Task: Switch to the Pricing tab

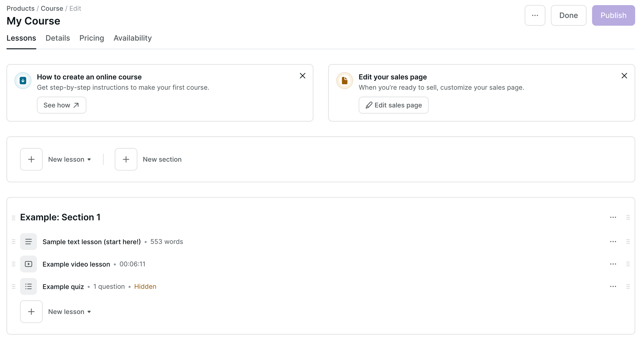Action: [x=92, y=38]
